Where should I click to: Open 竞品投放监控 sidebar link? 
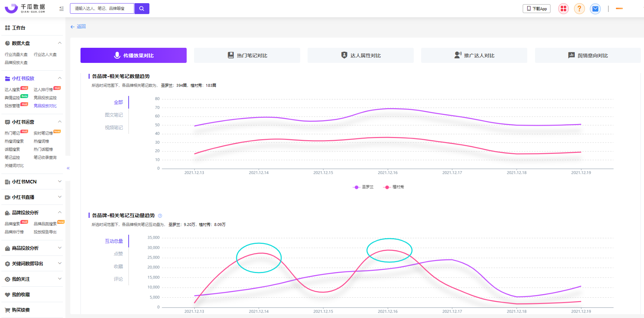[x=45, y=98]
